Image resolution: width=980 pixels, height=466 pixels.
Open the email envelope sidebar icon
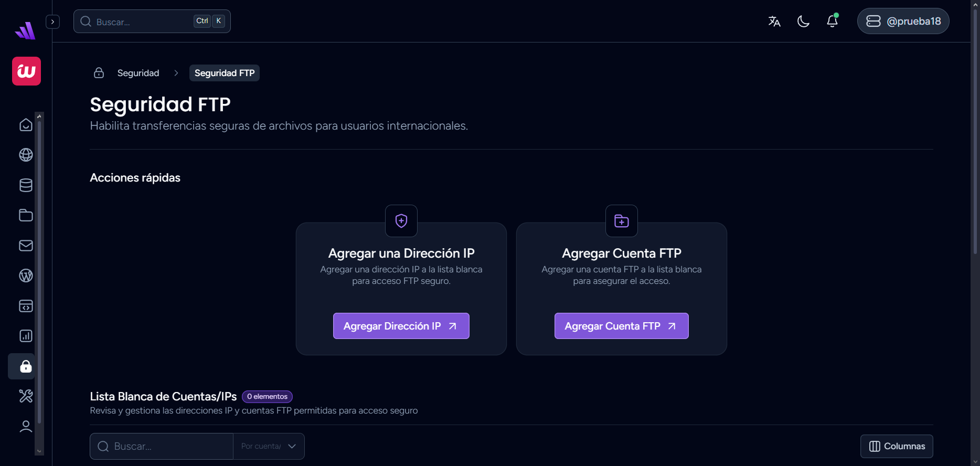coord(26,246)
